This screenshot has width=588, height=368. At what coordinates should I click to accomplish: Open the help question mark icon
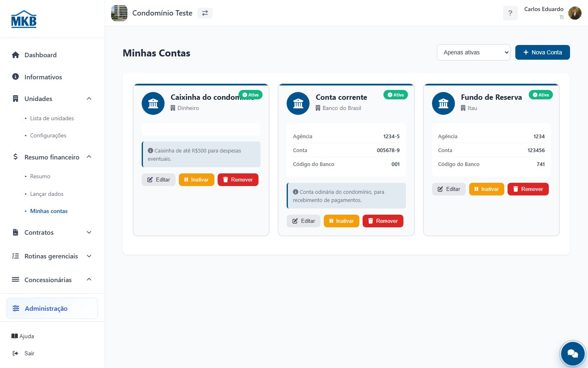510,13
